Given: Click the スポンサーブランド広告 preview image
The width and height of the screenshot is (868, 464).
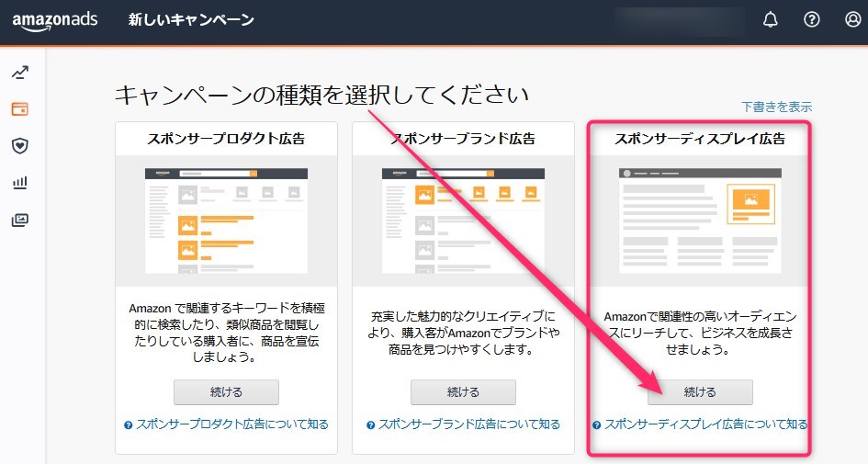Looking at the screenshot, I should coord(463,221).
